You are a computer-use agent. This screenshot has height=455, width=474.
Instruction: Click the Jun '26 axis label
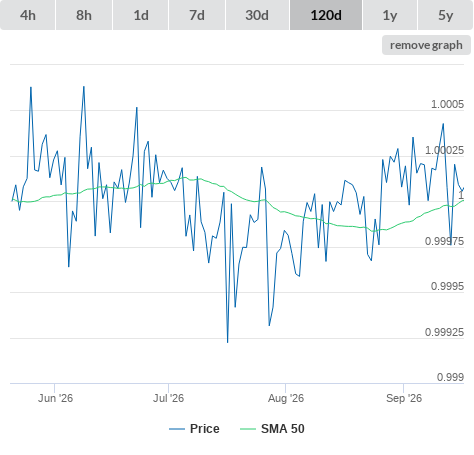click(55, 398)
